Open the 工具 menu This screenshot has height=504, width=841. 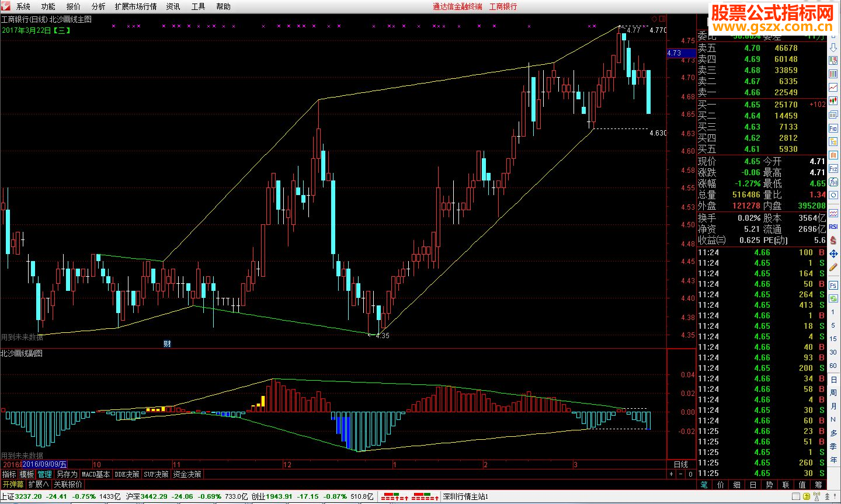[x=199, y=6]
